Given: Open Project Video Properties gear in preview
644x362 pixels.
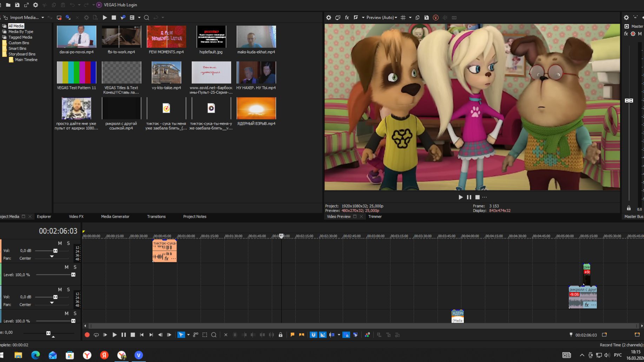Looking at the screenshot, I should pyautogui.click(x=329, y=18).
